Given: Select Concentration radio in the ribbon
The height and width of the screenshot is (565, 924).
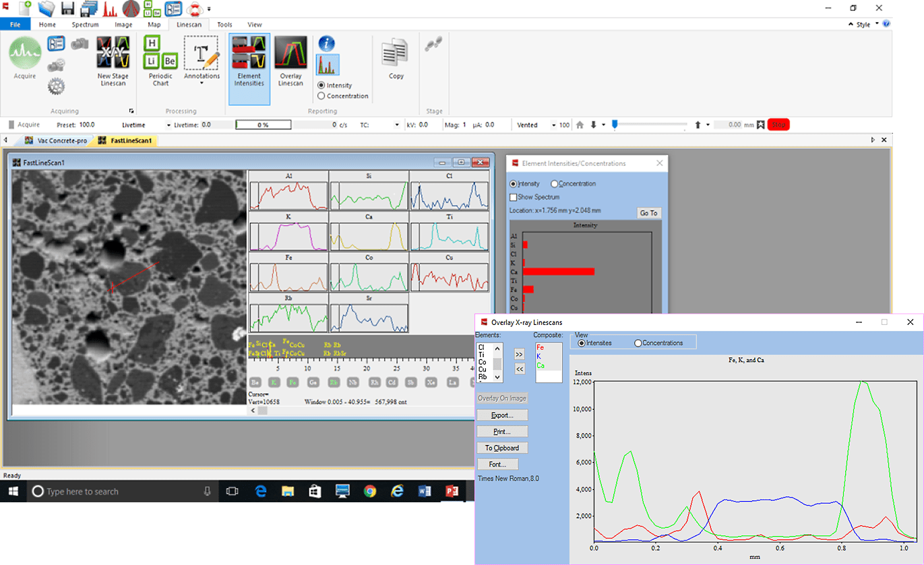Looking at the screenshot, I should click(321, 96).
